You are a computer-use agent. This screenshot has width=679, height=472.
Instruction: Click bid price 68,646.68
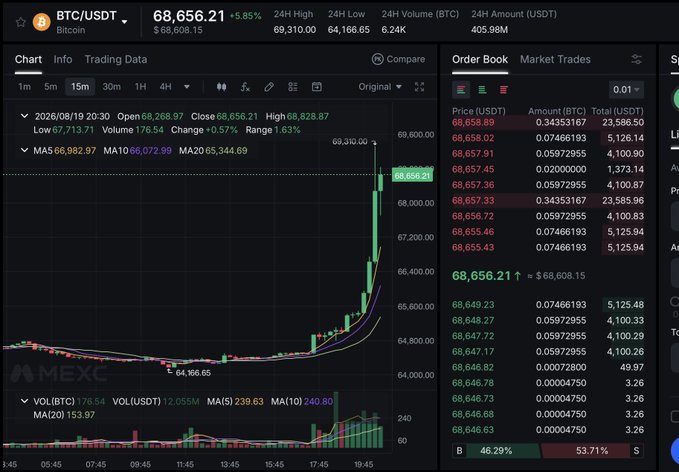(x=473, y=414)
